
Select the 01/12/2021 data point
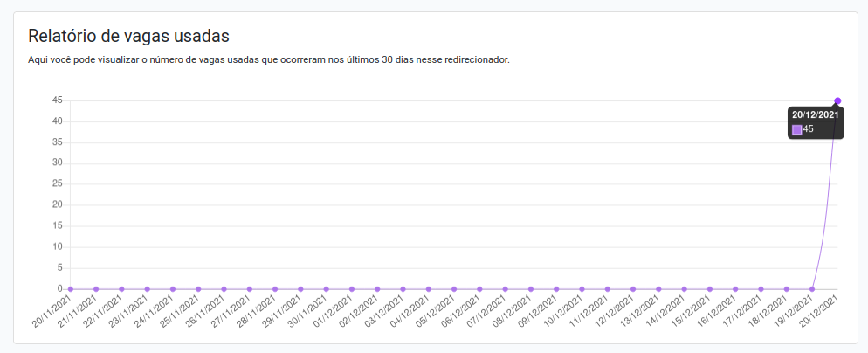(x=352, y=288)
